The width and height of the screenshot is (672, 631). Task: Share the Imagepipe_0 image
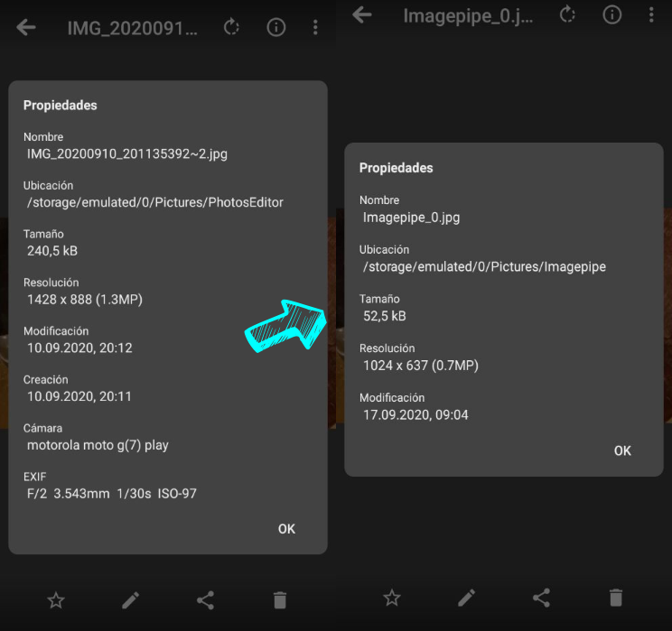pos(541,598)
